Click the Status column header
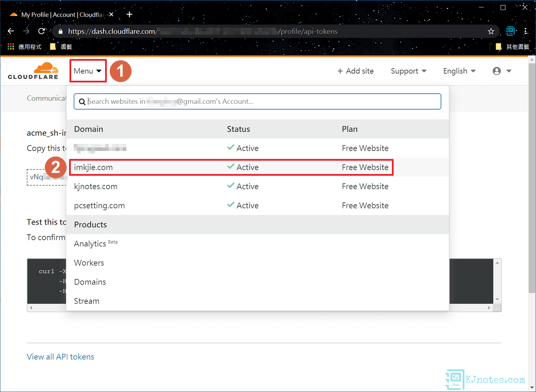Viewport: 536px width, 392px height. [238, 129]
